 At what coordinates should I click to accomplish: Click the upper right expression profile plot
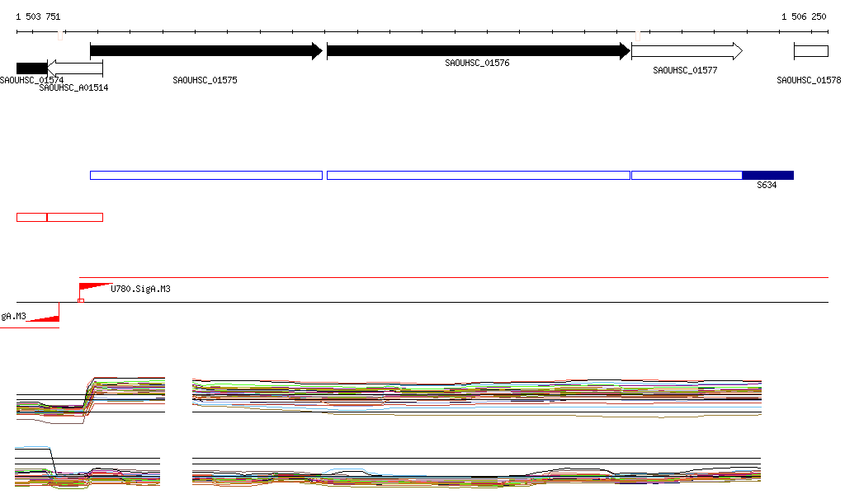point(476,396)
